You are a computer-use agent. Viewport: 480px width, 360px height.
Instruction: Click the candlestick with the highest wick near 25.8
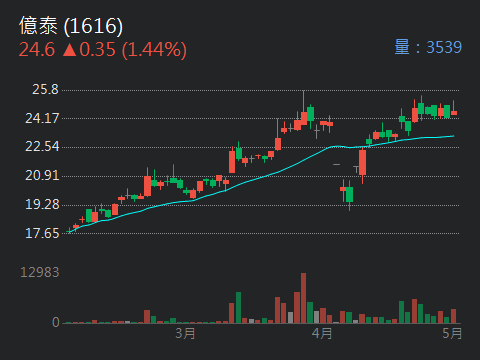tap(304, 108)
